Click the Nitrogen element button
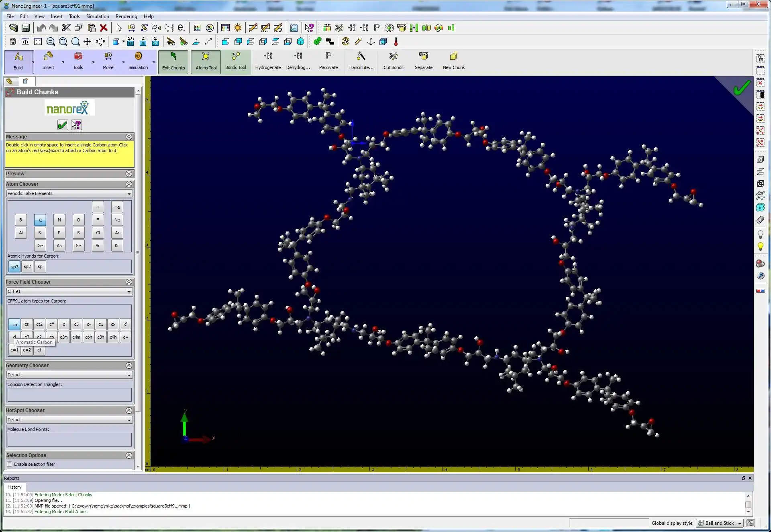This screenshot has width=771, height=532. pos(59,219)
